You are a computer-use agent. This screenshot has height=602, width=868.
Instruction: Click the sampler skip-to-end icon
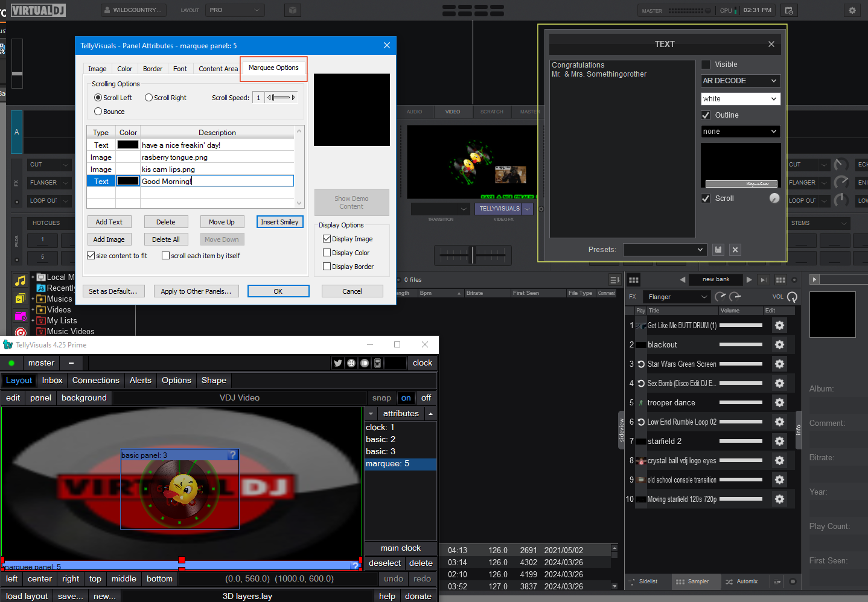click(x=763, y=280)
